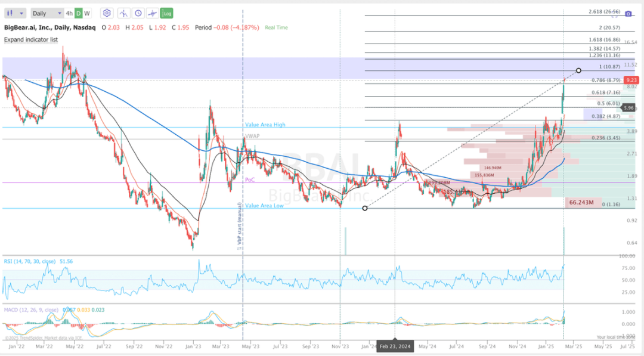
Task: Click the MACD (12, 26, 9, close) indicator label
Action: tap(31, 309)
